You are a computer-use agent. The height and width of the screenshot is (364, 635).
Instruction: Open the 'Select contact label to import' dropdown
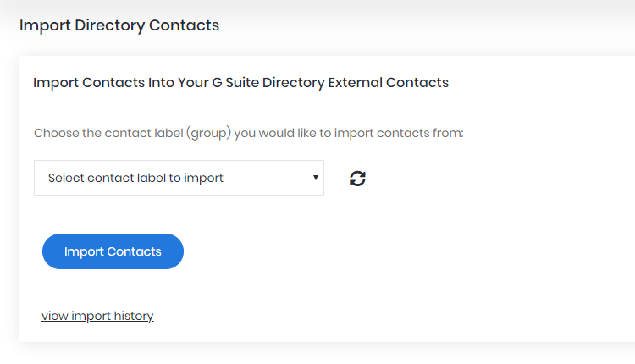click(179, 178)
